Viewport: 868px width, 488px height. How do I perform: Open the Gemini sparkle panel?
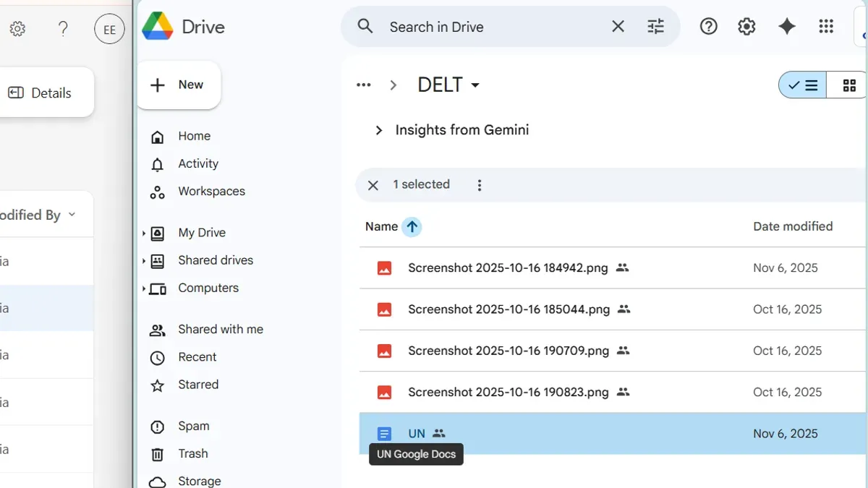point(787,27)
